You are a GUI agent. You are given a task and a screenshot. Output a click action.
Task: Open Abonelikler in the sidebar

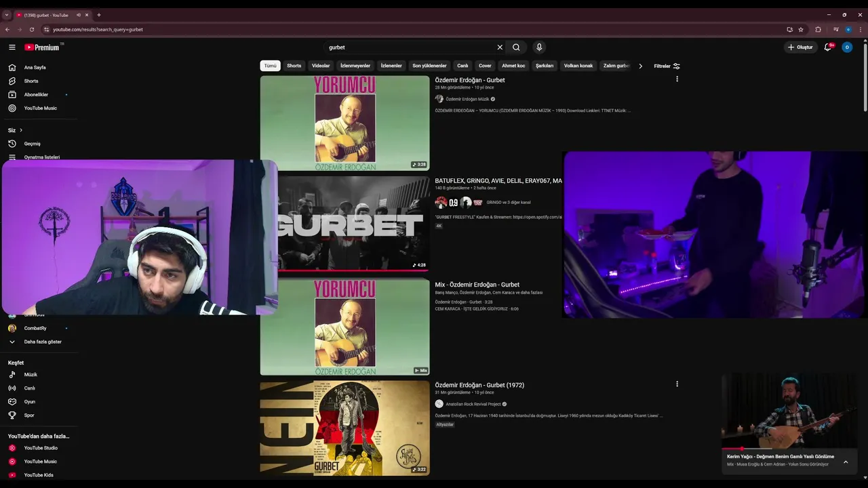(x=36, y=95)
